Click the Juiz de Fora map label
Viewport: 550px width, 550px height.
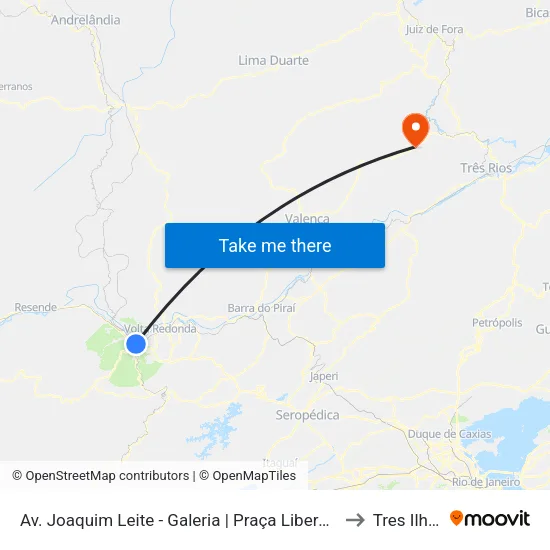coord(434,29)
